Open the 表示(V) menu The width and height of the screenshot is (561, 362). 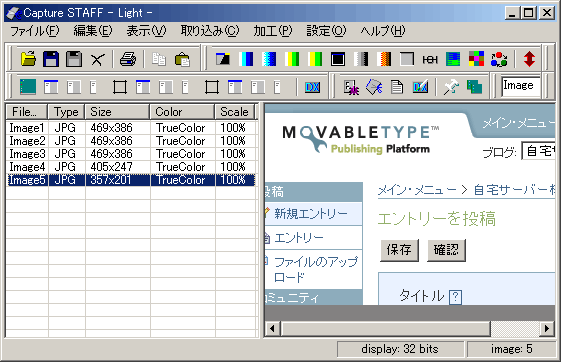[x=146, y=31]
